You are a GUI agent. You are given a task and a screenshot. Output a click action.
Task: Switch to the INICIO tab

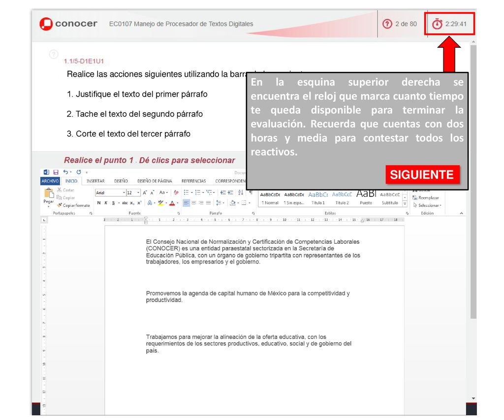(71, 181)
